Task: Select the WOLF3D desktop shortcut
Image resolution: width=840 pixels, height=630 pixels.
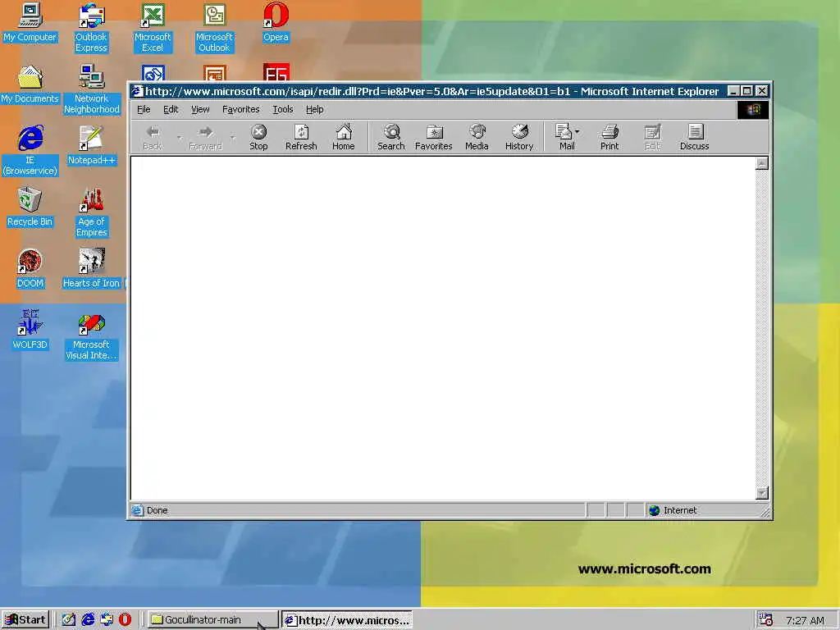Action: tap(30, 330)
